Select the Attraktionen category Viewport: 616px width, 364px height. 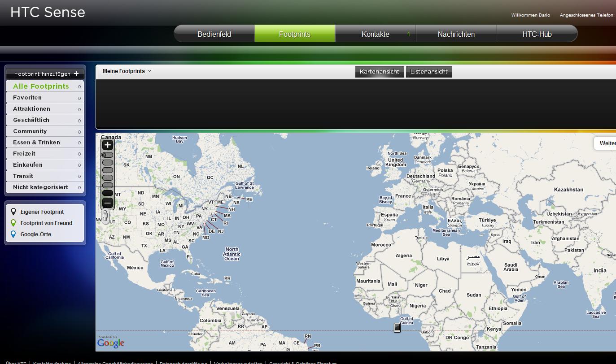(45, 108)
